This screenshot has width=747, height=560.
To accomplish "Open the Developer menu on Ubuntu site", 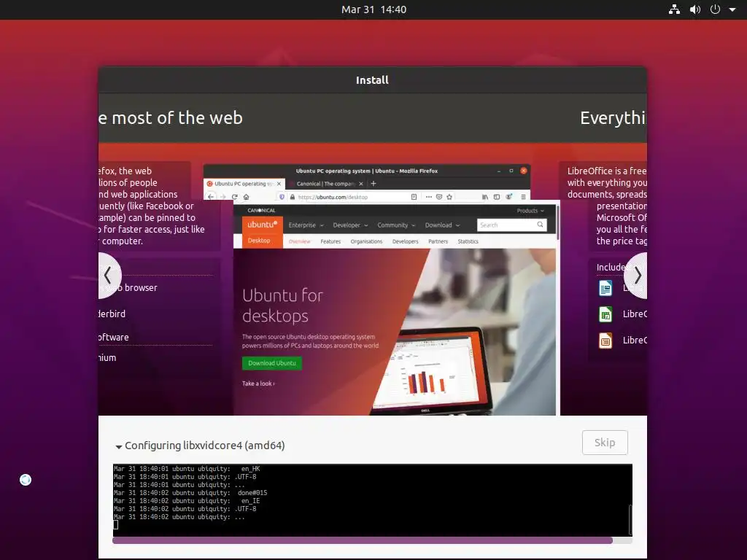I will (350, 225).
